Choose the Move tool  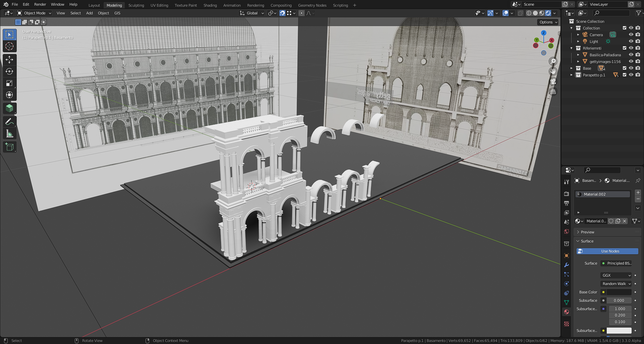9,60
